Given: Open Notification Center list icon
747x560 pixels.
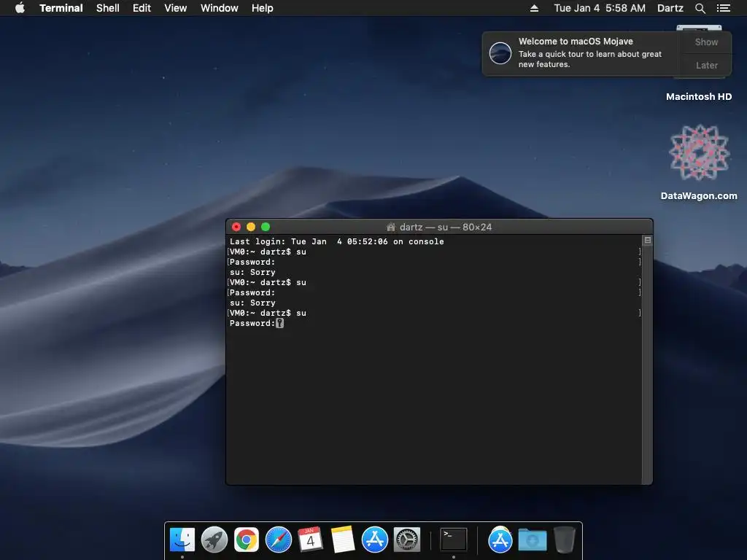Looking at the screenshot, I should [723, 8].
